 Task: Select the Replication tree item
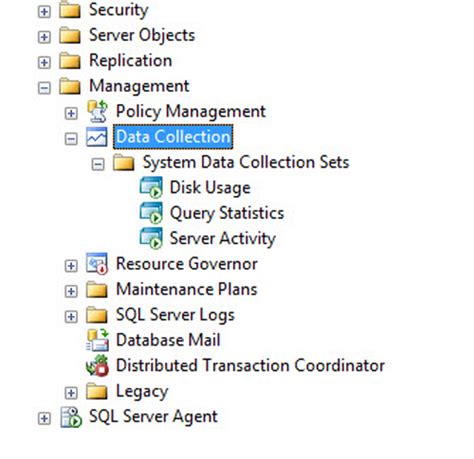pos(130,61)
